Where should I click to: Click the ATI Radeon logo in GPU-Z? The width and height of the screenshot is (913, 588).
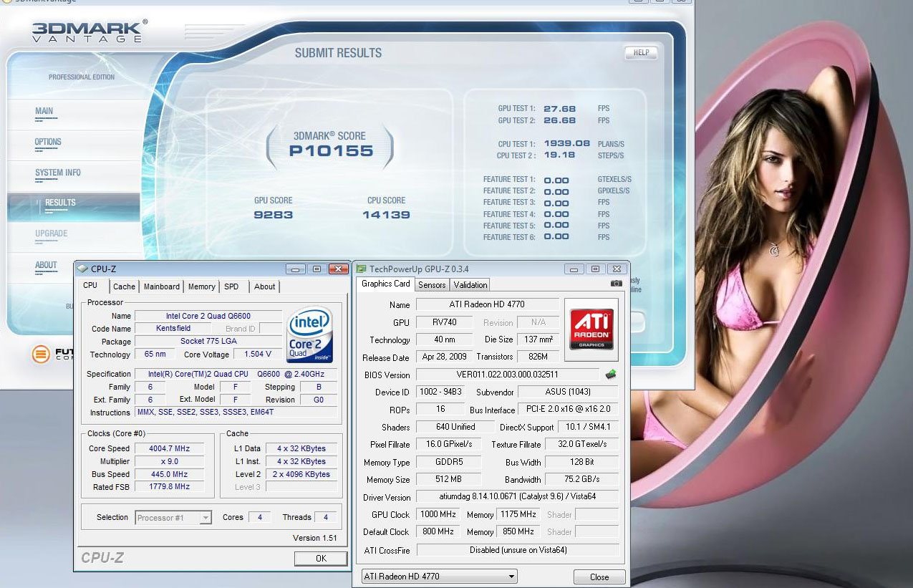point(591,329)
